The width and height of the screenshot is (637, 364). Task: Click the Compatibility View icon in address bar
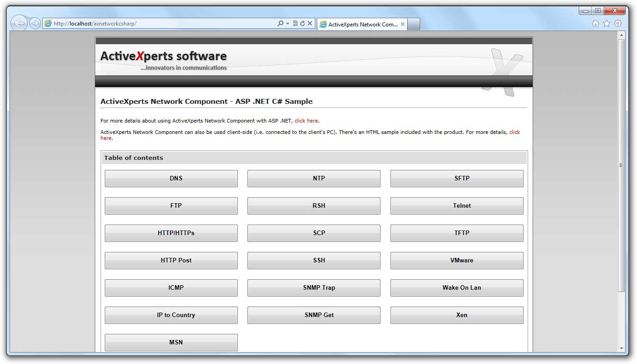[295, 24]
